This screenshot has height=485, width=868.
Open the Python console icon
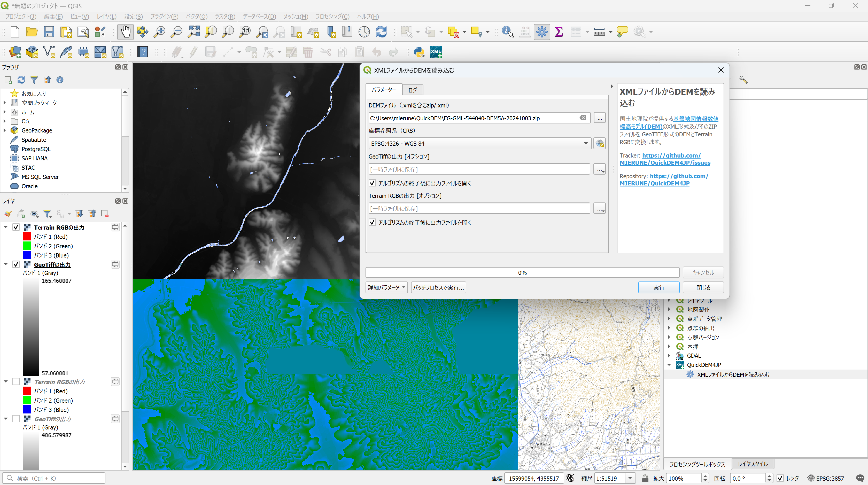click(x=419, y=52)
